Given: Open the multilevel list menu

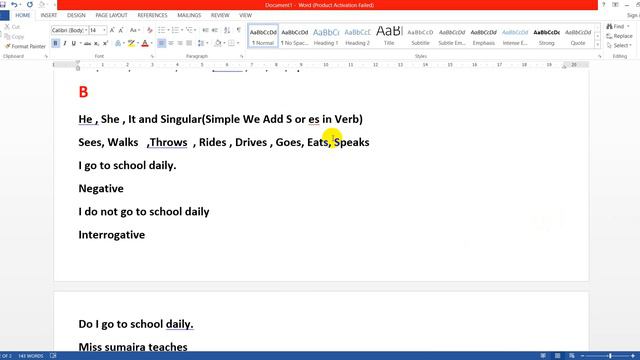Looking at the screenshot, I should pos(190,30).
